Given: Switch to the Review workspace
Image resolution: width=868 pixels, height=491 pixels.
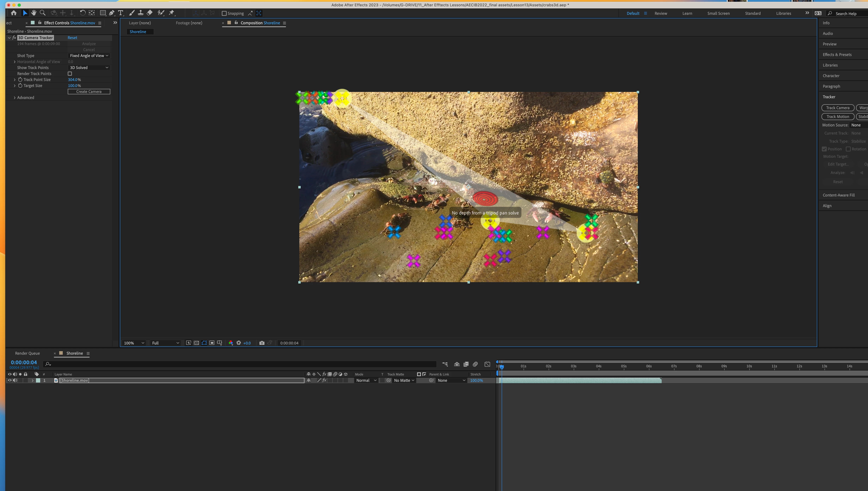Looking at the screenshot, I should [661, 14].
